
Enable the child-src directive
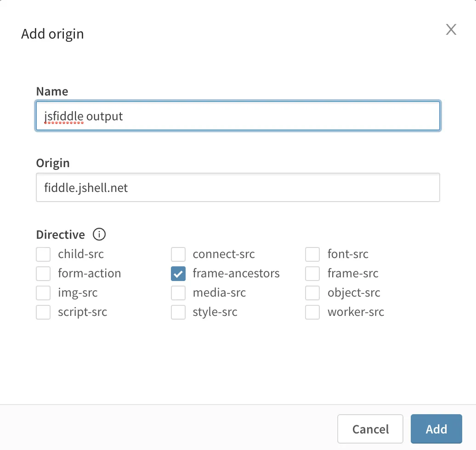point(43,254)
